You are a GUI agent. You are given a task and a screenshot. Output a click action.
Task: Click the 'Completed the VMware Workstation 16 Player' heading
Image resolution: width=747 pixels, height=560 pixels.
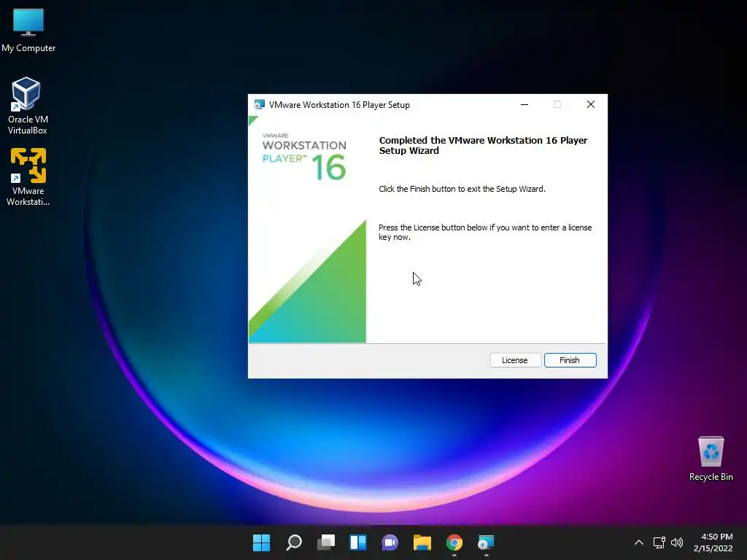tap(483, 145)
